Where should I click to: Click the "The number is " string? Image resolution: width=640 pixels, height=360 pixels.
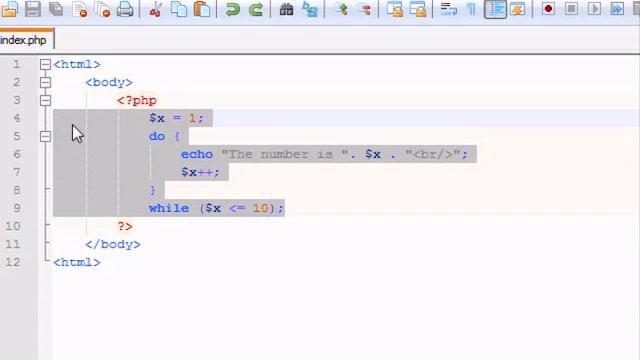tap(285, 154)
